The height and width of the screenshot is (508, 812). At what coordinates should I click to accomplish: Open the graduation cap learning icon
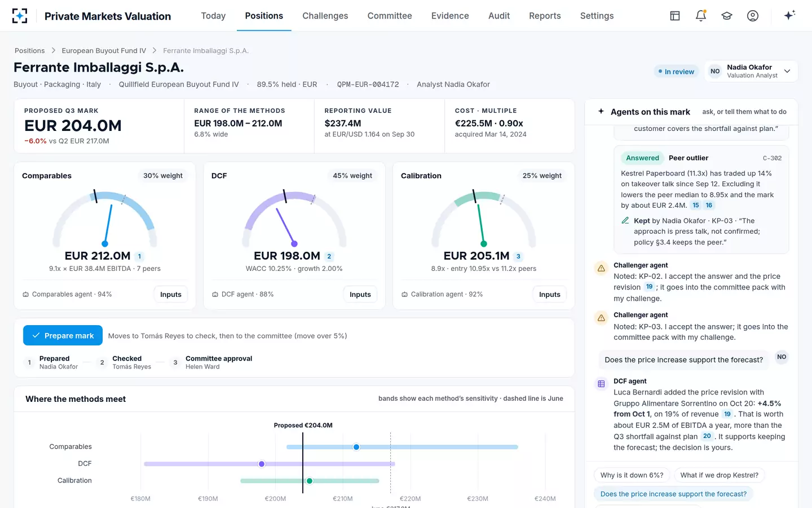coord(727,16)
